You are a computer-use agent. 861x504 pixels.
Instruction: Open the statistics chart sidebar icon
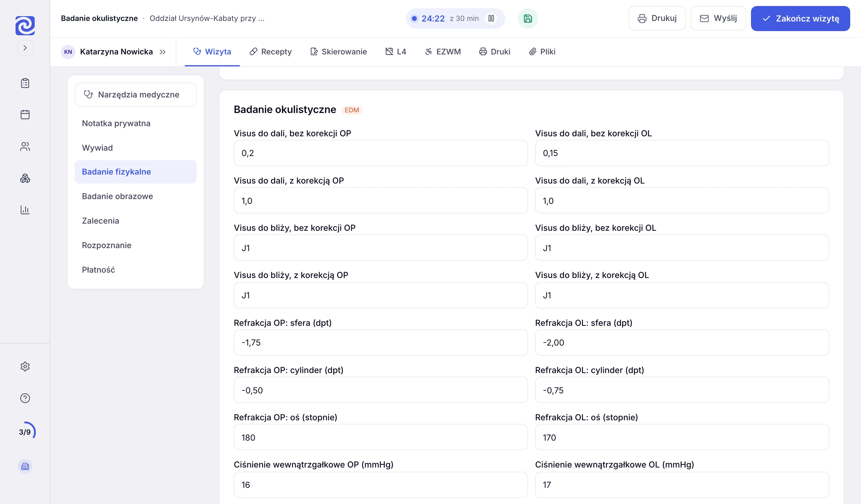(x=25, y=210)
